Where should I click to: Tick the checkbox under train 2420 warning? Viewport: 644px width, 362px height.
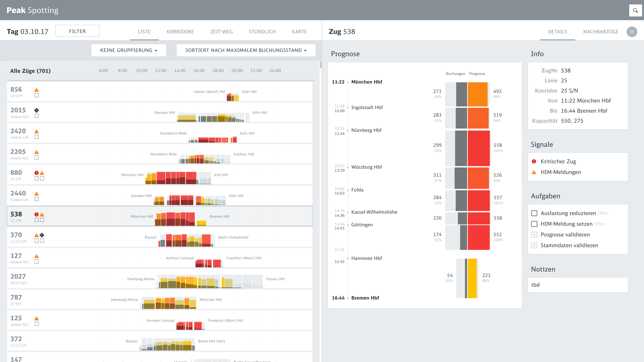[36, 137]
